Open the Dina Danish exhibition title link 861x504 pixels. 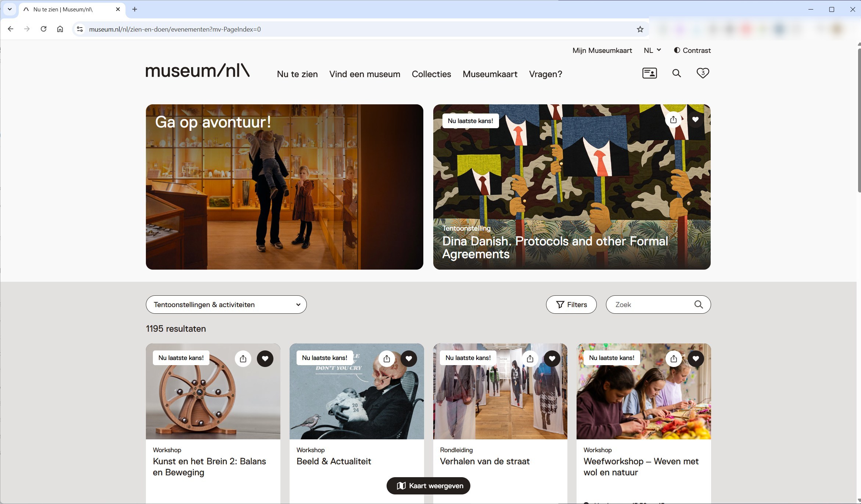(x=555, y=248)
